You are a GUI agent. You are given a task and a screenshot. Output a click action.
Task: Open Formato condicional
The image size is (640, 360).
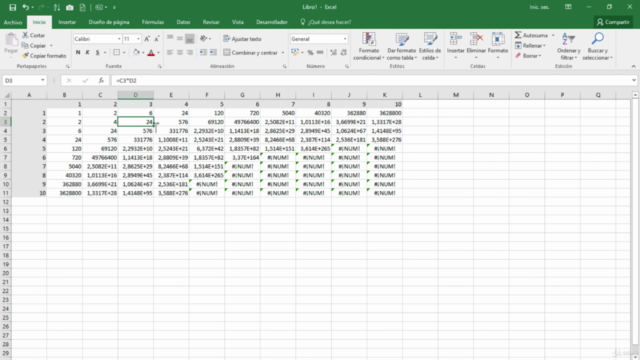pyautogui.click(x=369, y=46)
